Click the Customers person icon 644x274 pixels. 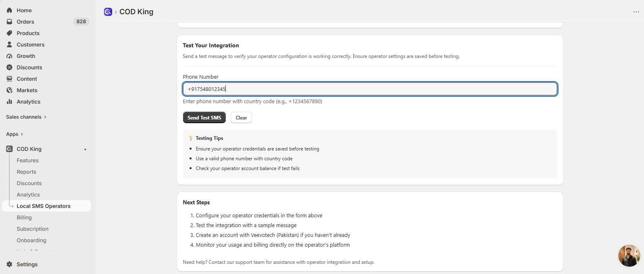pyautogui.click(x=9, y=44)
